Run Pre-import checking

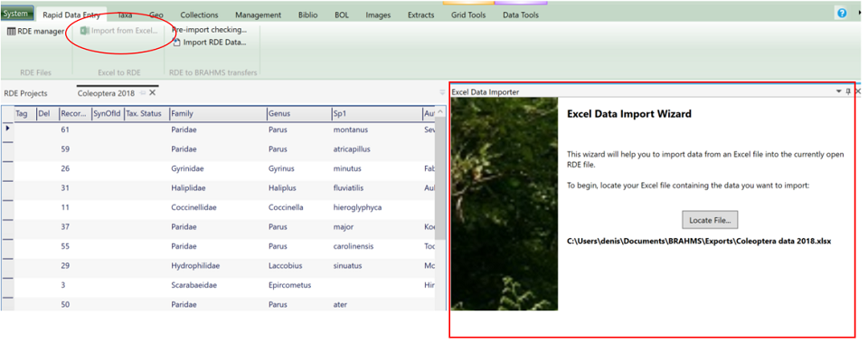209,30
